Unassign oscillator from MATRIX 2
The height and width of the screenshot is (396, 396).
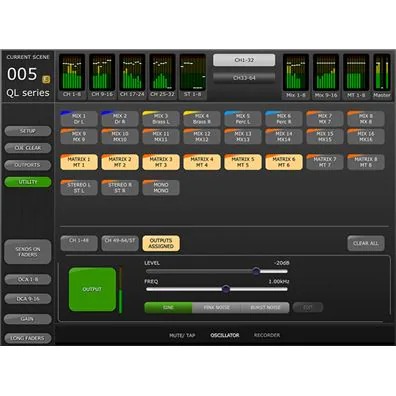point(120,162)
